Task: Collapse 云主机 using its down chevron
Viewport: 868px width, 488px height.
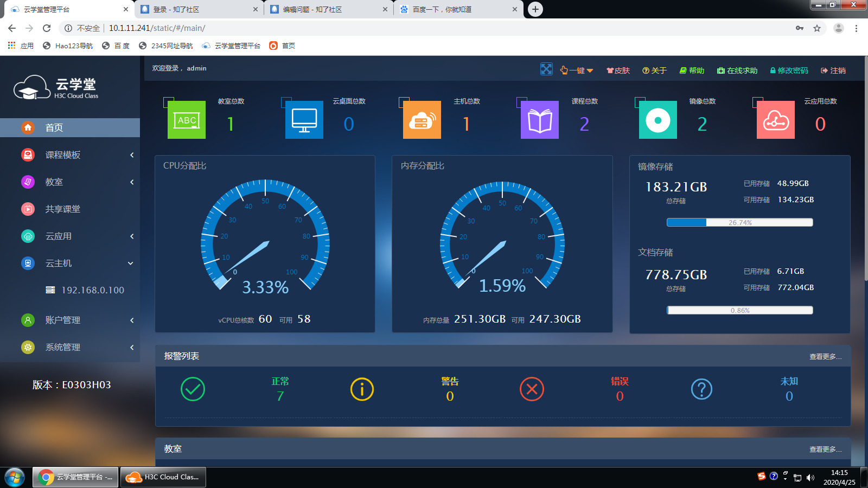Action: pyautogui.click(x=131, y=264)
